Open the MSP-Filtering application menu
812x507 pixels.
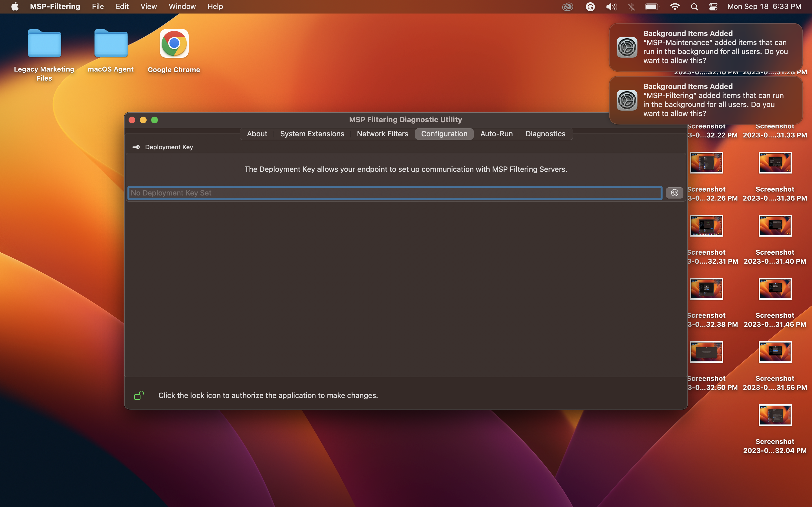coord(55,6)
